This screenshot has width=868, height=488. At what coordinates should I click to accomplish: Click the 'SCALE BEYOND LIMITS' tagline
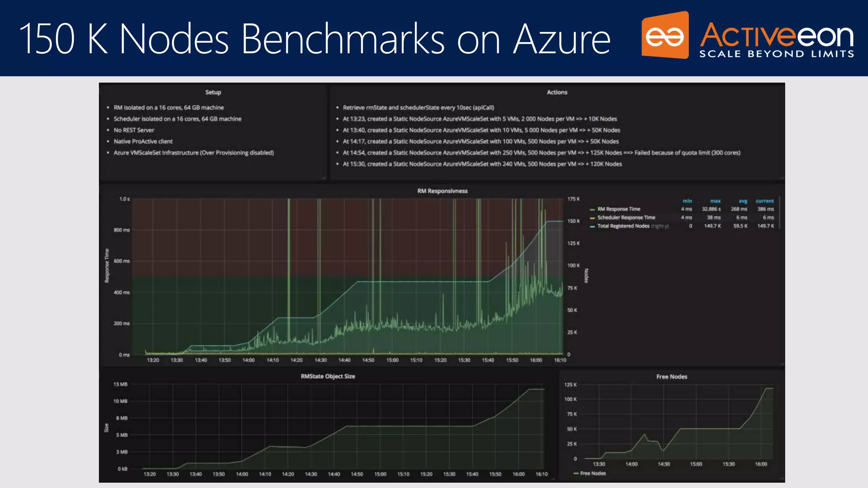click(x=776, y=54)
